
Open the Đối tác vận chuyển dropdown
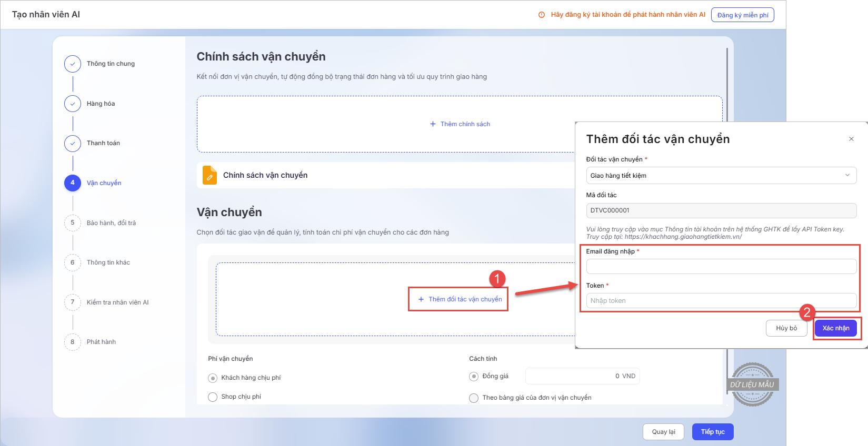(721, 176)
